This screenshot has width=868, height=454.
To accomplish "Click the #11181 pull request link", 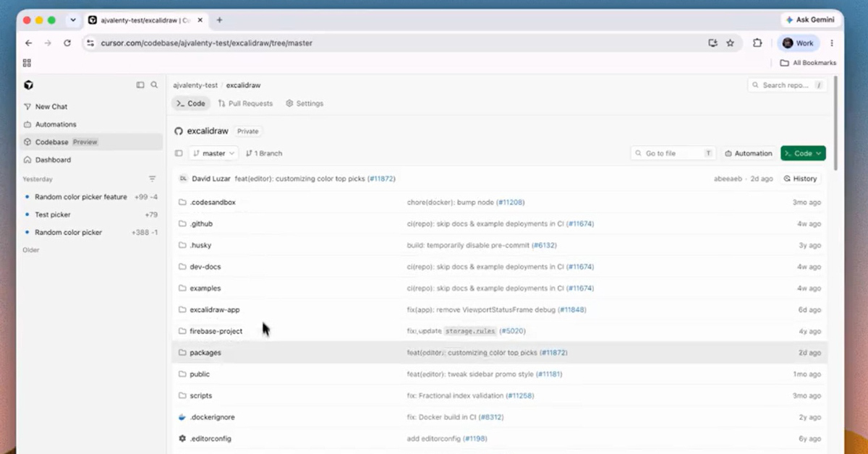I will point(548,374).
